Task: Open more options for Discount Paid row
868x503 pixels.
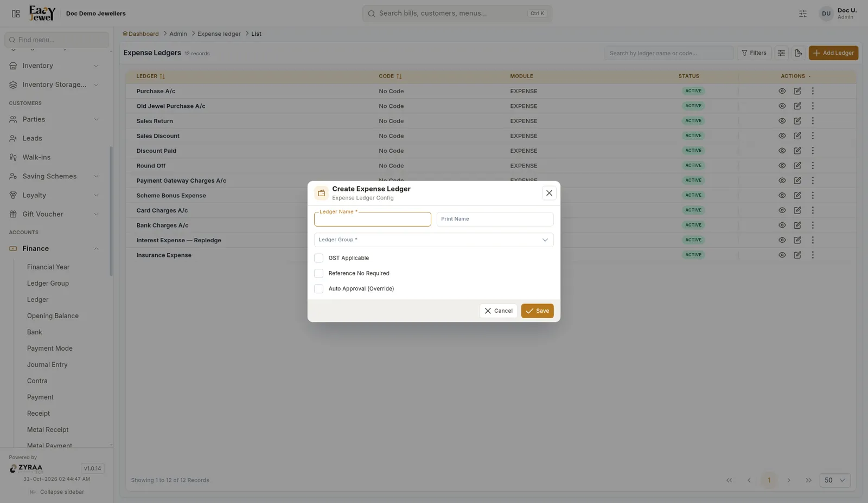Action: pyautogui.click(x=813, y=151)
